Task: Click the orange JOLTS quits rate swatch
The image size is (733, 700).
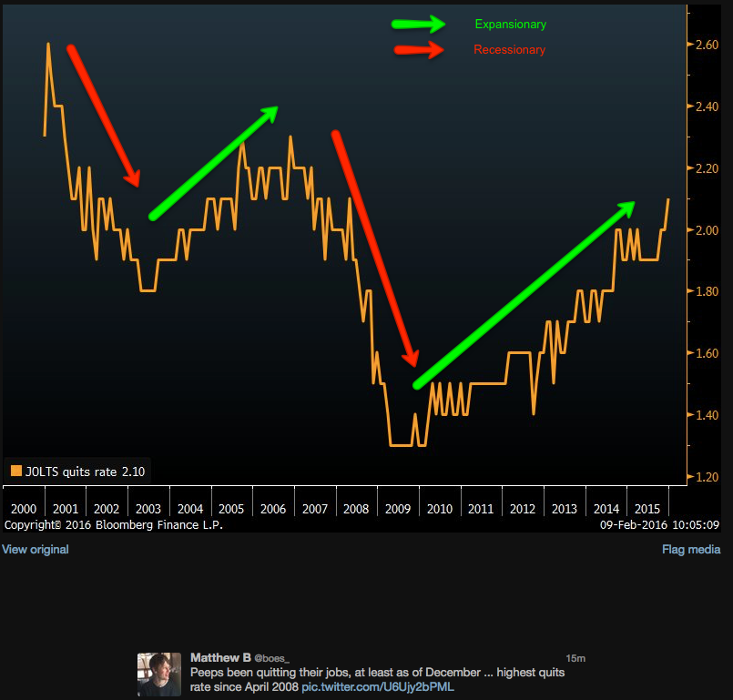Action: click(16, 471)
